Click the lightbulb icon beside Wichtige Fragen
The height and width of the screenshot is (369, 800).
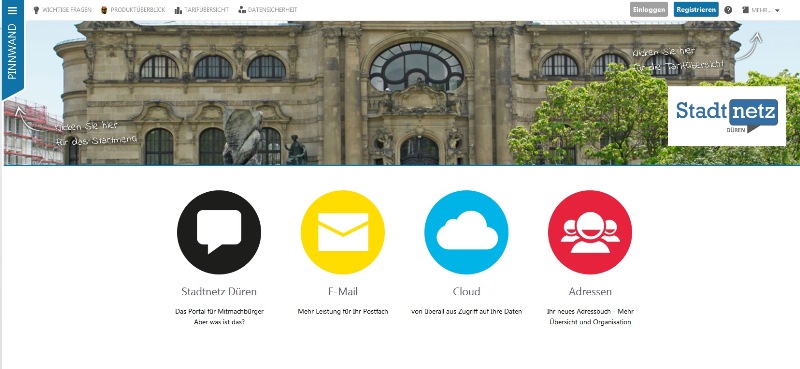tap(36, 10)
